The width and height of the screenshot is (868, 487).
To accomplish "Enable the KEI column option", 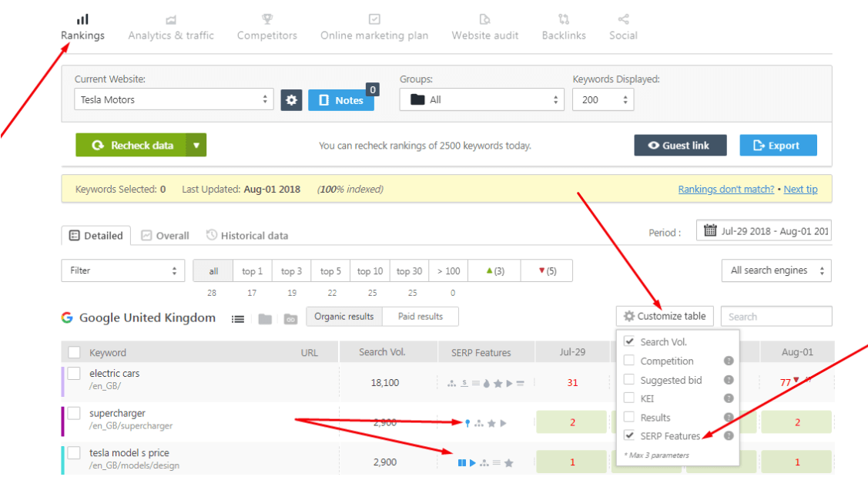I will [628, 398].
